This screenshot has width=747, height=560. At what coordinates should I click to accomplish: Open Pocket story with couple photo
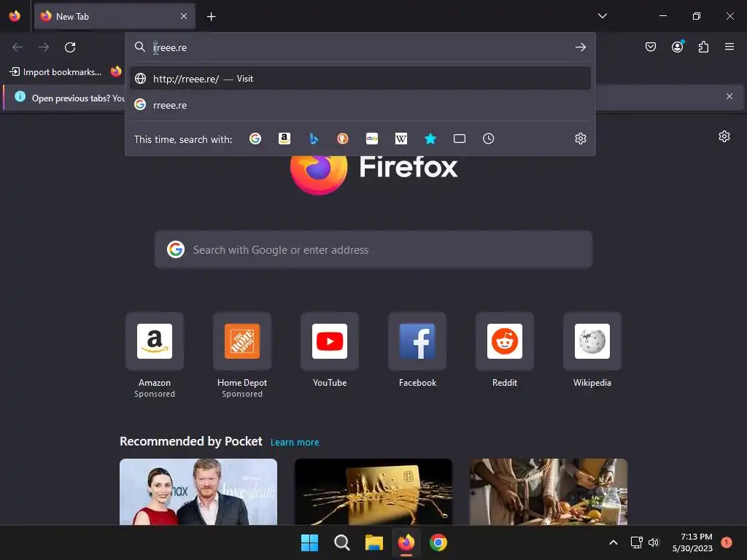pos(198,492)
